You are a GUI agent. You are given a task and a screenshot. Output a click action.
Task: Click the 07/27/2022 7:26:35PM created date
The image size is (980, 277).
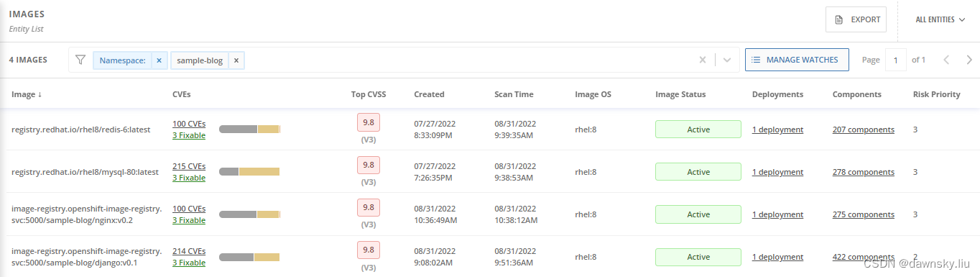(x=435, y=172)
